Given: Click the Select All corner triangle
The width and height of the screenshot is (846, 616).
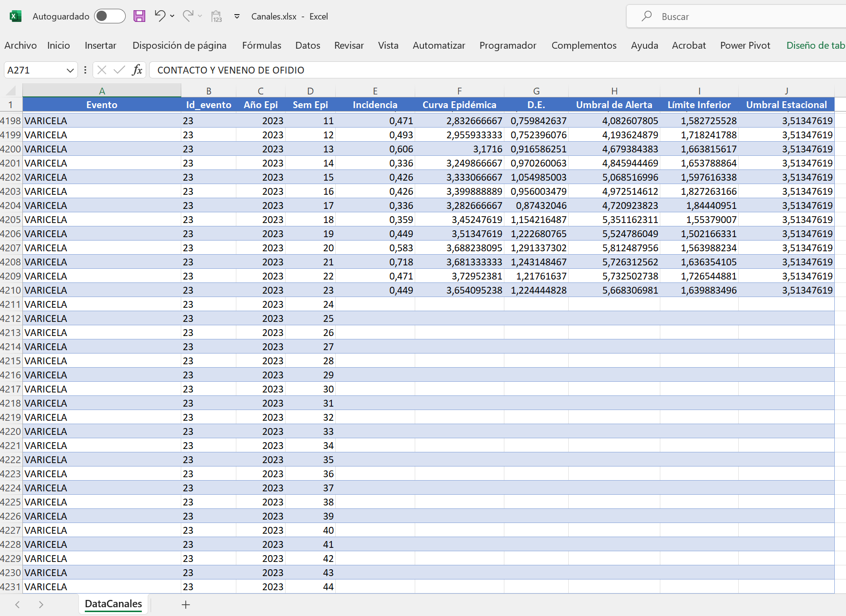Looking at the screenshot, I should pos(11,91).
